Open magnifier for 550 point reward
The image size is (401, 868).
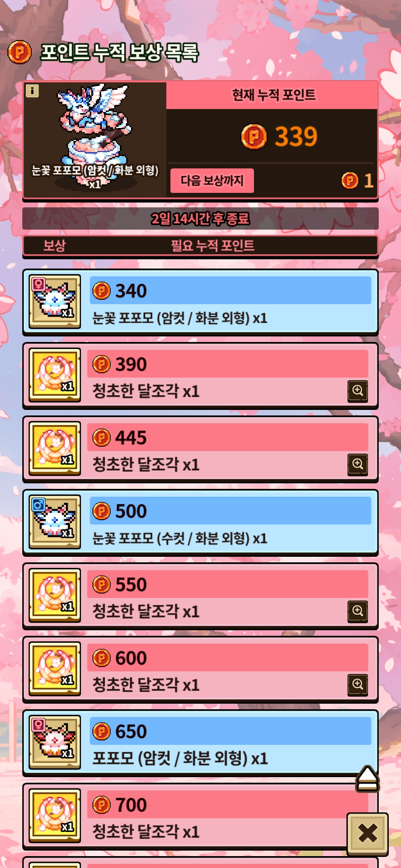pos(358,611)
